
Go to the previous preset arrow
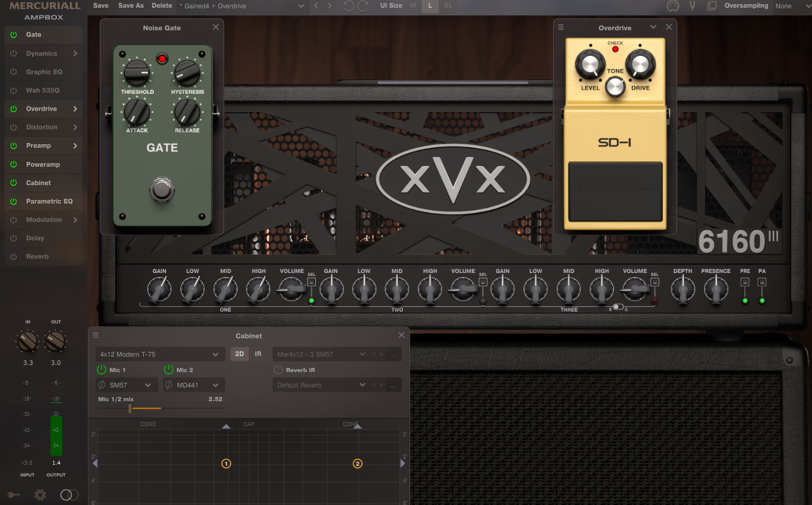316,6
